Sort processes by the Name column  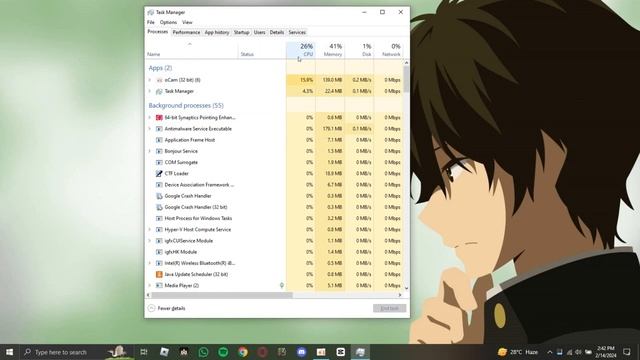pos(192,50)
